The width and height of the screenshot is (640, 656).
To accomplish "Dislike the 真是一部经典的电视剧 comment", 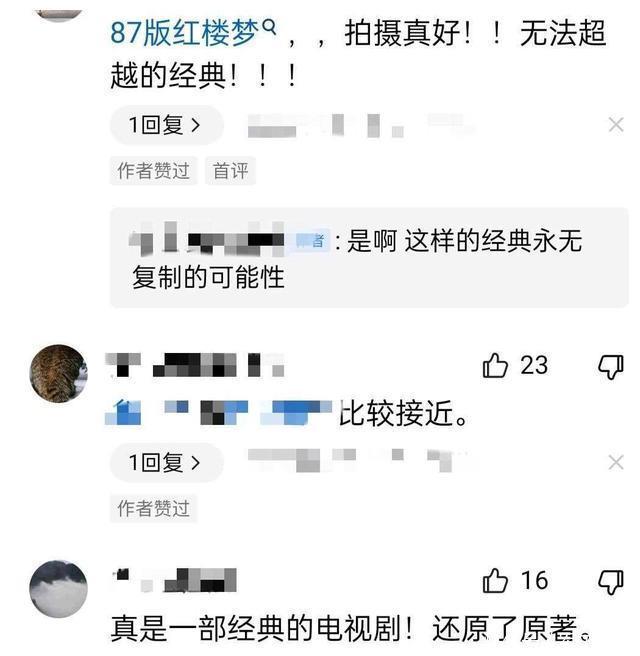I will tap(610, 582).
